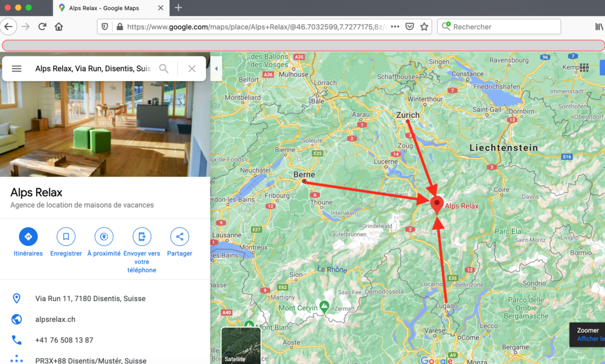This screenshot has width=605, height=364.
Task: Click Enregistrer to save the place
Action: 66,242
